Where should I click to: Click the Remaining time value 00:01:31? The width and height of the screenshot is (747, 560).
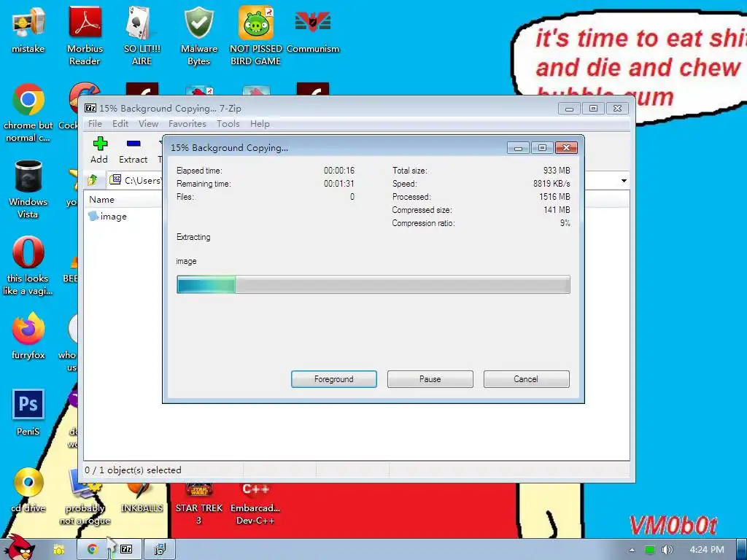click(338, 184)
